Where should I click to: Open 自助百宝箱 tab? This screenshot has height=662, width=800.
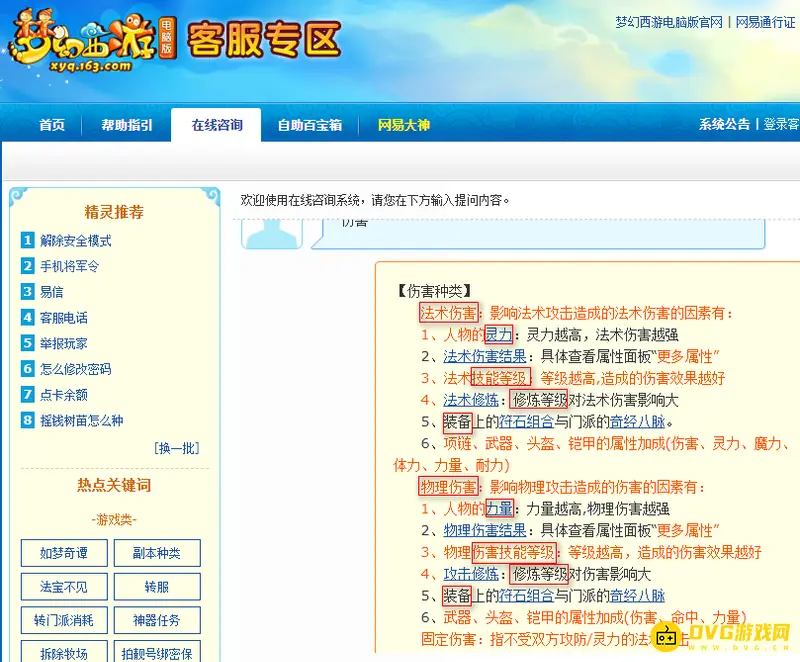pyautogui.click(x=310, y=125)
